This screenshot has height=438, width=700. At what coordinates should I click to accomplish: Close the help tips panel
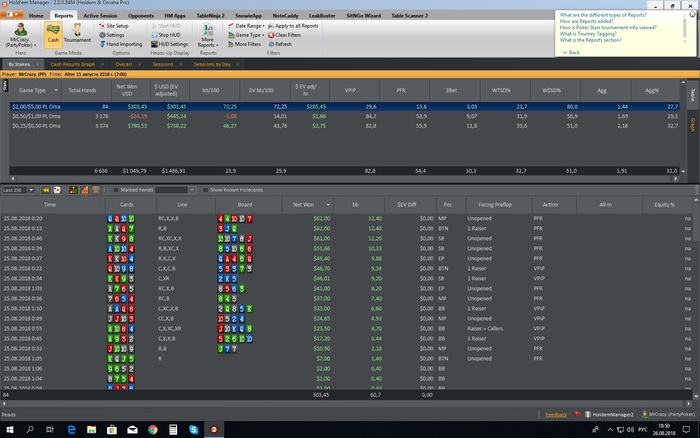692,14
